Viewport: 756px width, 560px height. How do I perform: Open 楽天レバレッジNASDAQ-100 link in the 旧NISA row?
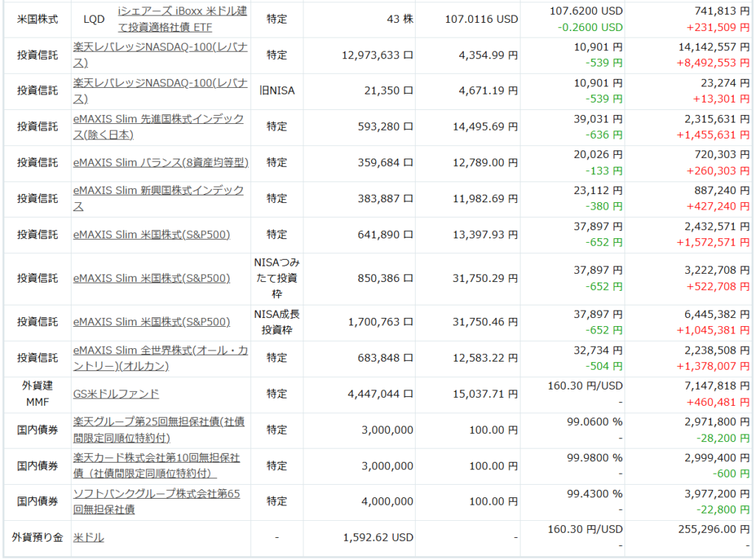(160, 90)
